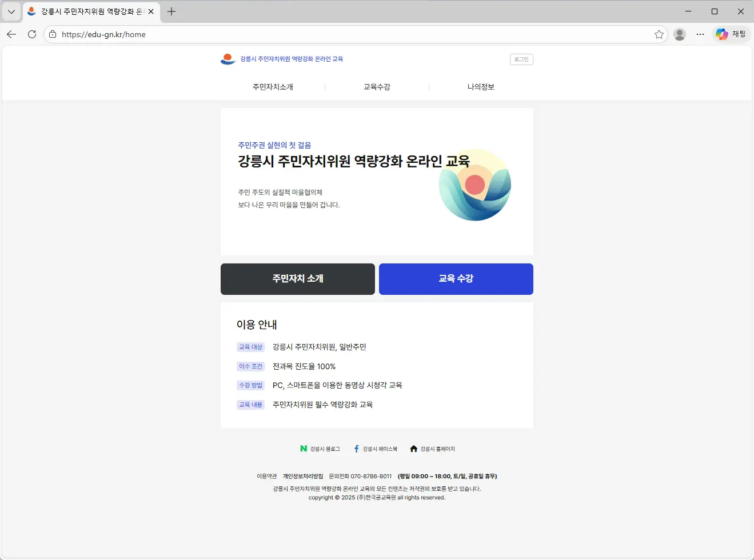Click the browser profile avatar icon
The image size is (754, 560).
tap(680, 34)
